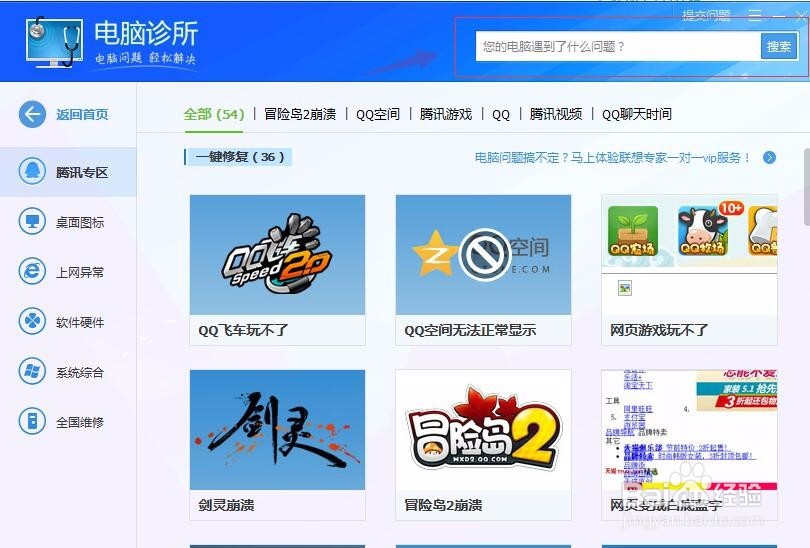Click the broken image icon in 网页游戏 card

pyautogui.click(x=625, y=288)
